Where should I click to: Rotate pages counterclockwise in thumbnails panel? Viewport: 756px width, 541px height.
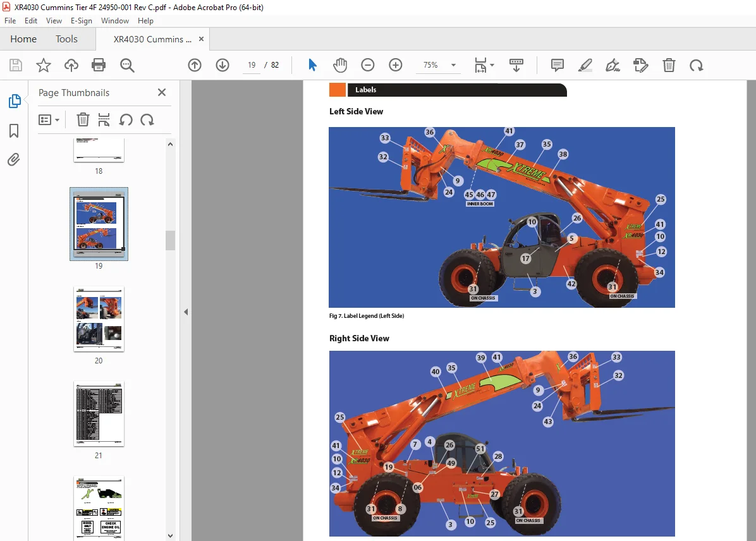[126, 119]
